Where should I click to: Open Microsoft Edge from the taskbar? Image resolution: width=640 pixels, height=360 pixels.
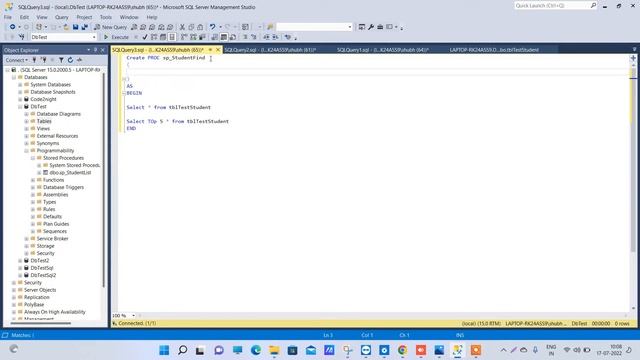[256, 350]
